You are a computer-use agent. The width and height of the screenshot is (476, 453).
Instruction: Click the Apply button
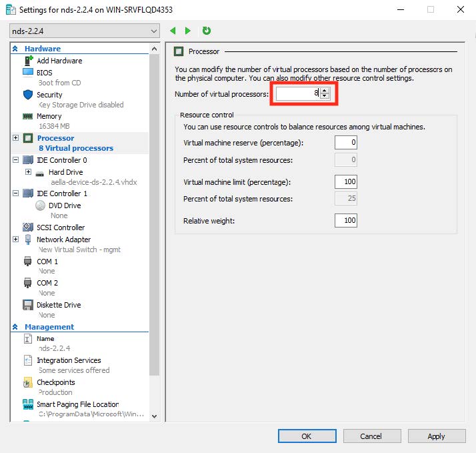436,436
